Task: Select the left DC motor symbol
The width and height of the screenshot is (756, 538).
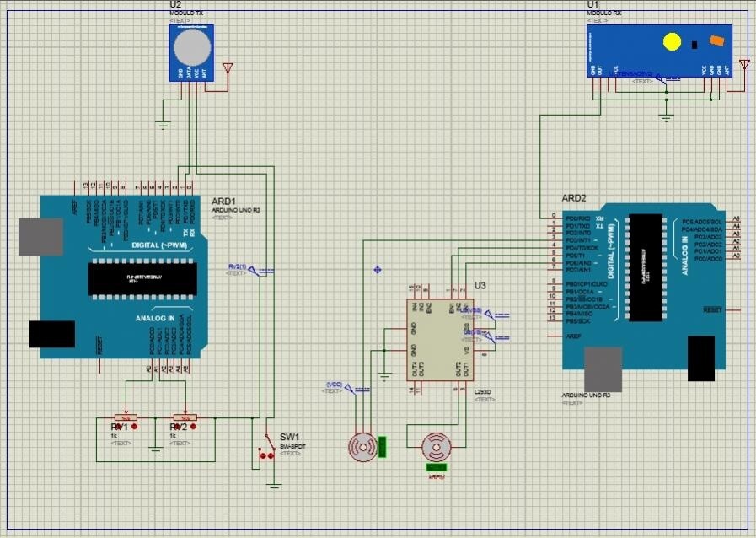Action: (362, 449)
